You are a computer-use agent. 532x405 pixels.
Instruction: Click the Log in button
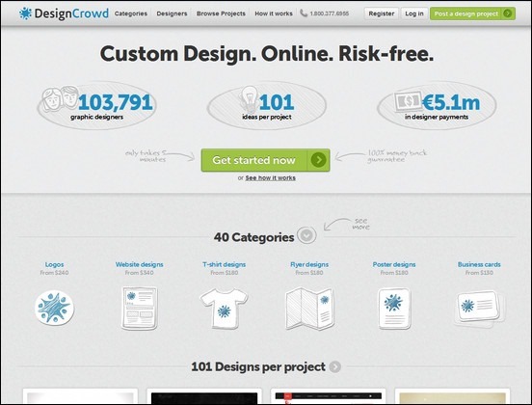[414, 13]
